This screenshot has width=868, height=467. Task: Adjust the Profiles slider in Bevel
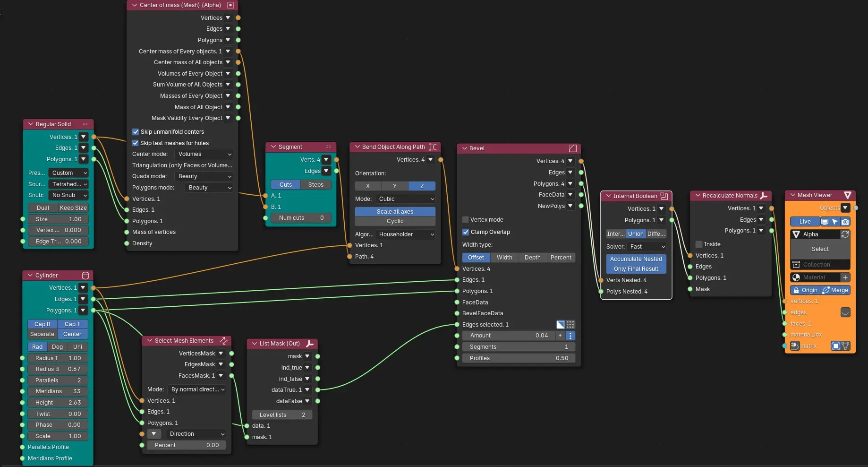tap(519, 358)
